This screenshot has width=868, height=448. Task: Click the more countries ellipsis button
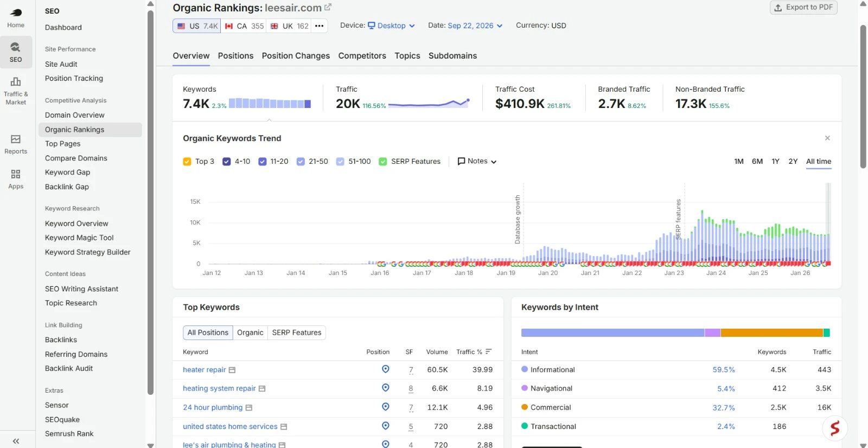319,26
